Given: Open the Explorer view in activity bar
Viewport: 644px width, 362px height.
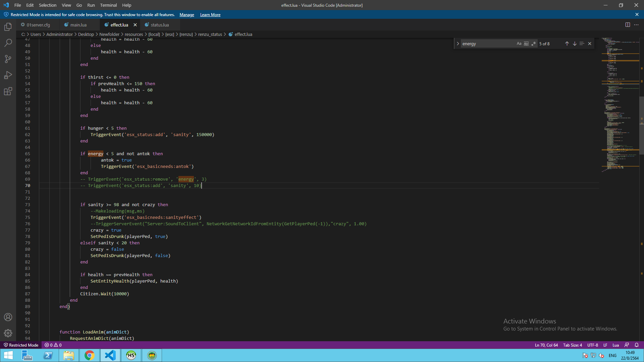Looking at the screenshot, I should point(8,27).
